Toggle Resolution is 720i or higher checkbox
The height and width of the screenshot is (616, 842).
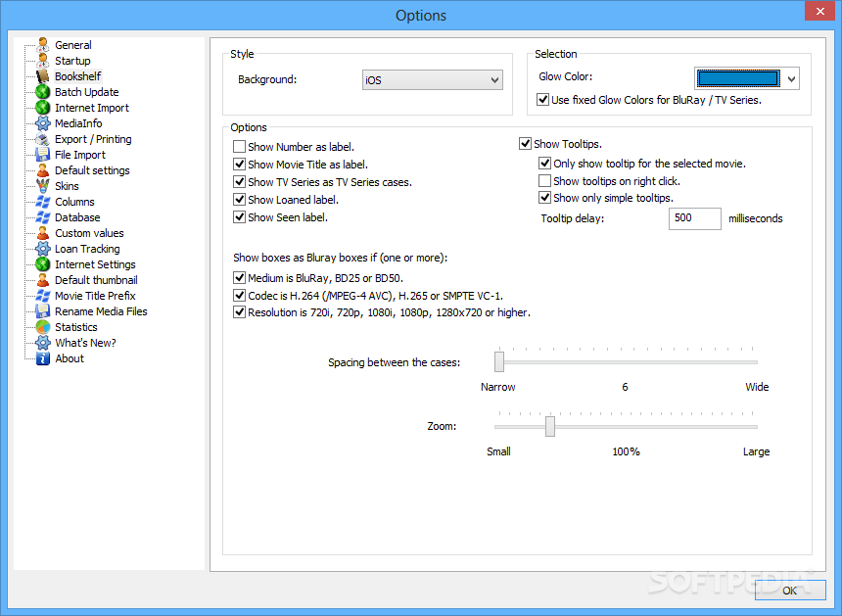[x=240, y=312]
